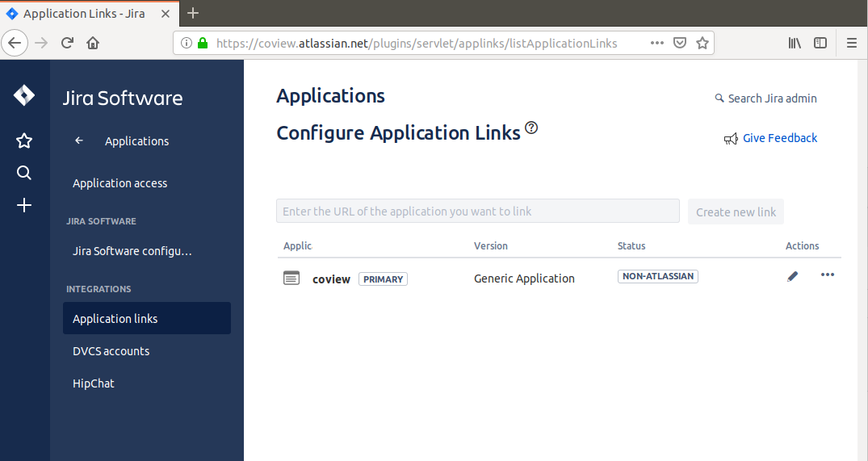Open HipChat integration in sidebar
The height and width of the screenshot is (461, 868).
[93, 383]
